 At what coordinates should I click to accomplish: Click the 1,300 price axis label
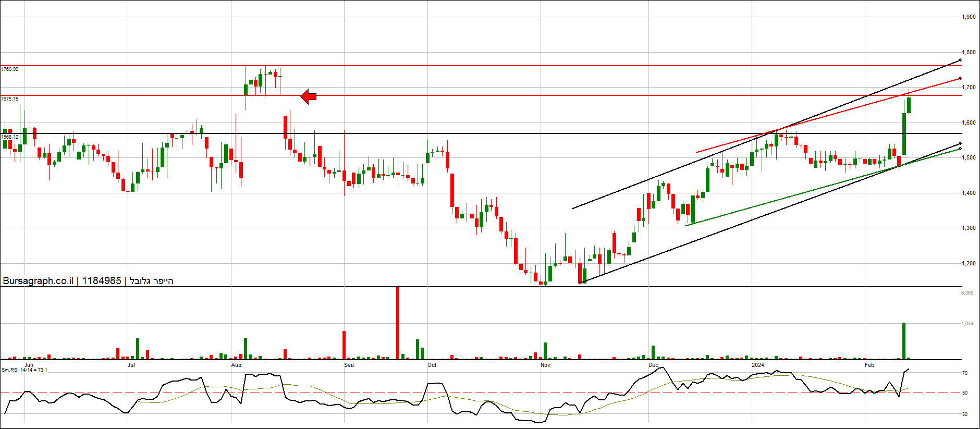[x=969, y=228]
